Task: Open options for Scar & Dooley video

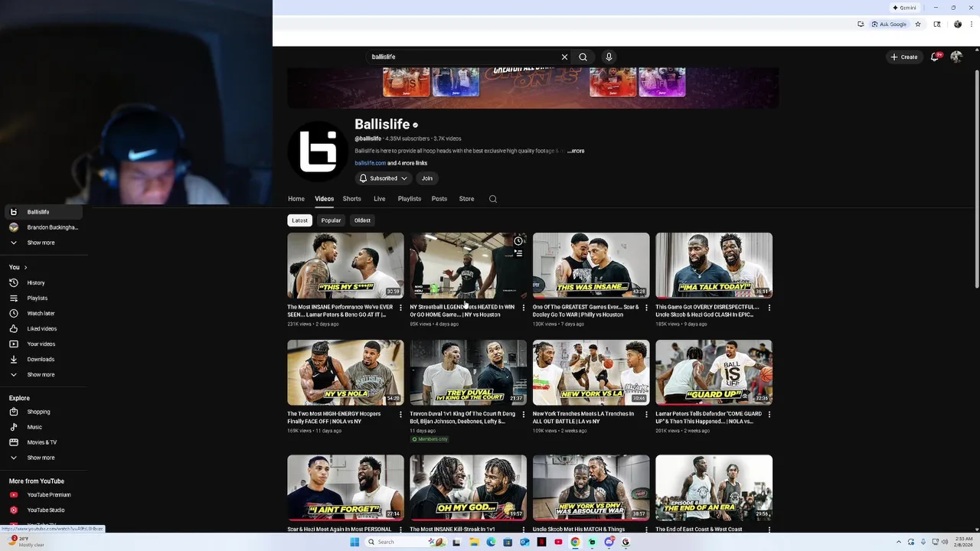Action: [x=646, y=308]
